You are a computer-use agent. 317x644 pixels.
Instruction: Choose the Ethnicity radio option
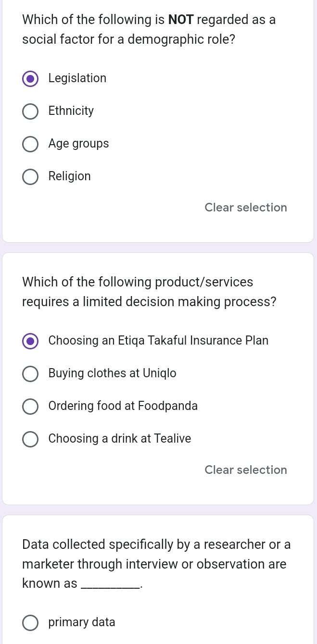click(31, 111)
